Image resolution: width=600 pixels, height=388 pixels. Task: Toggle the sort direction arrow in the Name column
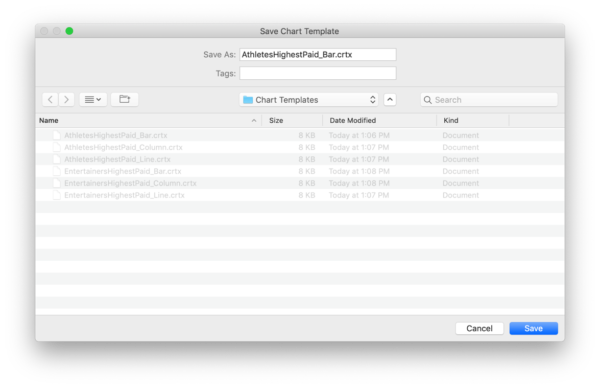point(254,121)
